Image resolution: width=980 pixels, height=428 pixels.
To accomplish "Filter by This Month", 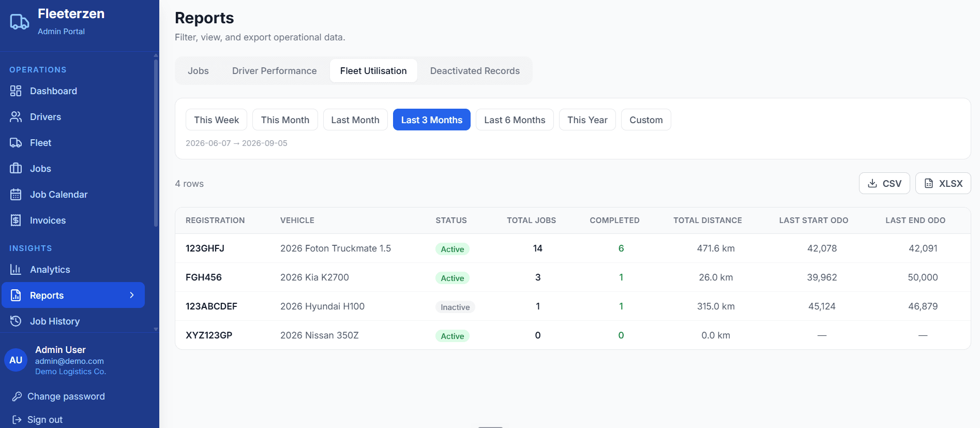I will click(285, 120).
